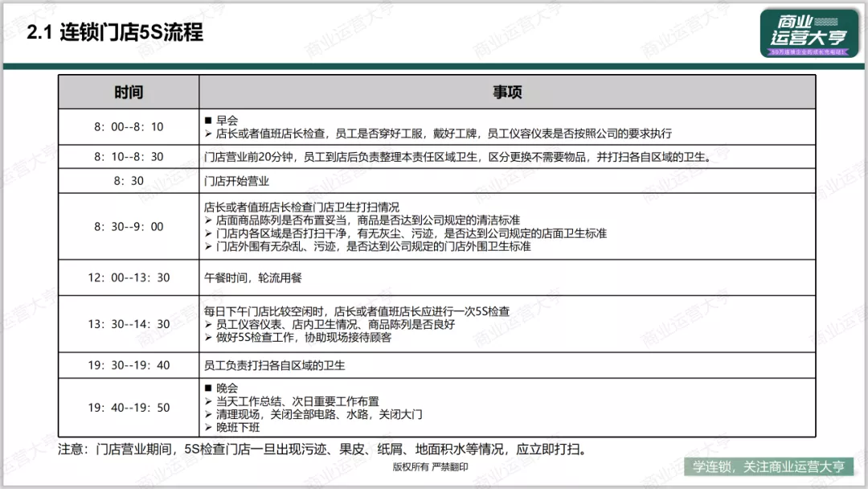Click the bullet 清理现场，关闭全部电路
This screenshot has width=868, height=489.
[319, 414]
